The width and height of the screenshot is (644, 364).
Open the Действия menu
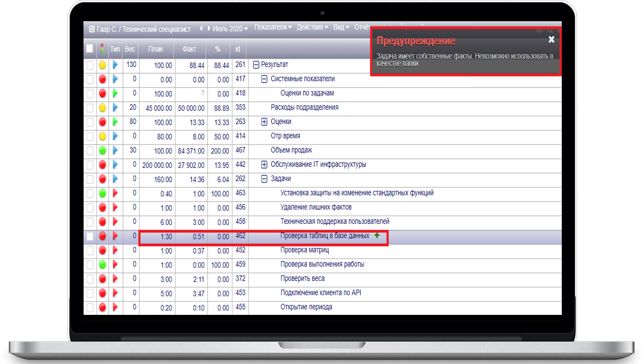(312, 27)
